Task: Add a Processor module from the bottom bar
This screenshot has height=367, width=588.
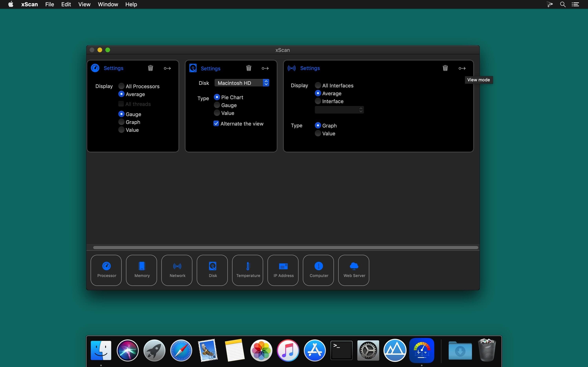Action: click(106, 270)
